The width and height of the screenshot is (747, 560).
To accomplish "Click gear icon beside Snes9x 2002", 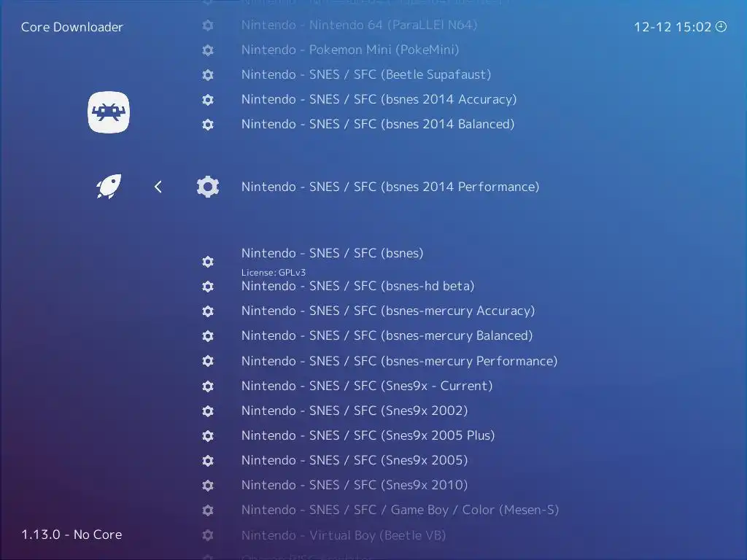I will click(208, 411).
